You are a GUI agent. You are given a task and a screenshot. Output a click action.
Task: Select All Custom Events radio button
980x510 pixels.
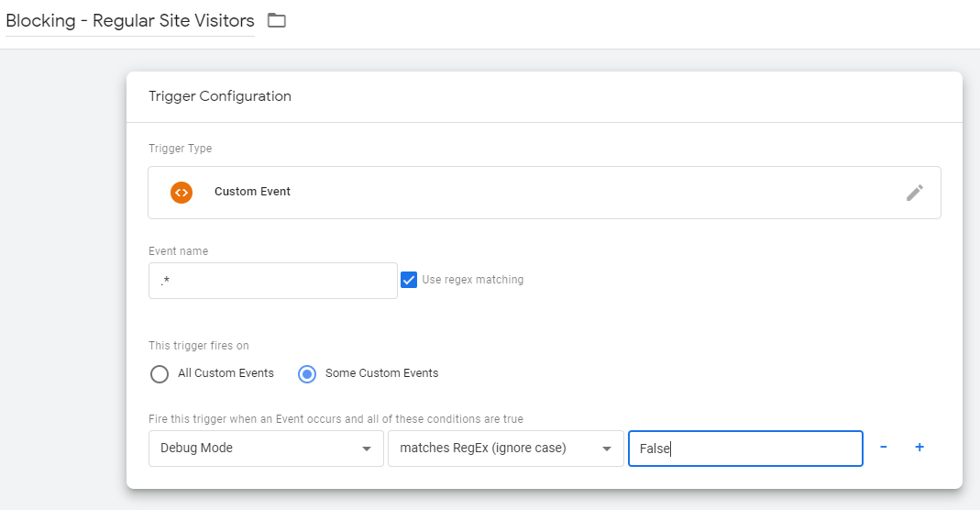coord(160,373)
